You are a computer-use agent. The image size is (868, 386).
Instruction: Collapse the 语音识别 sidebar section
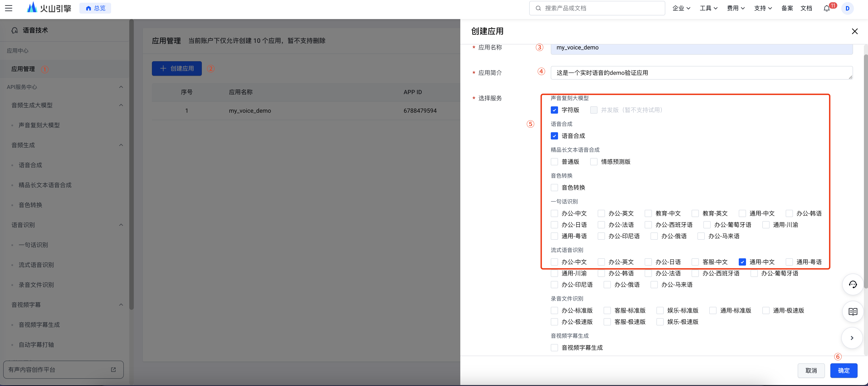coord(121,225)
